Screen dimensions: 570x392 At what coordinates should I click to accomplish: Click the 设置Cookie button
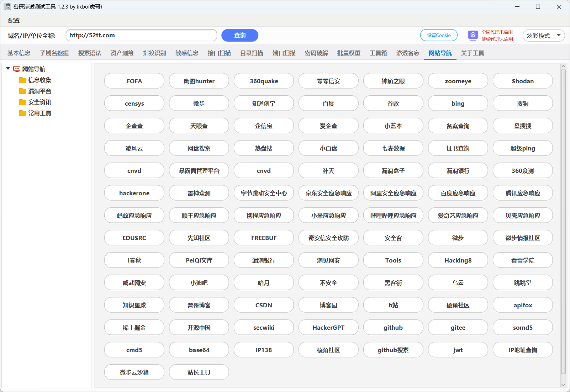(439, 35)
